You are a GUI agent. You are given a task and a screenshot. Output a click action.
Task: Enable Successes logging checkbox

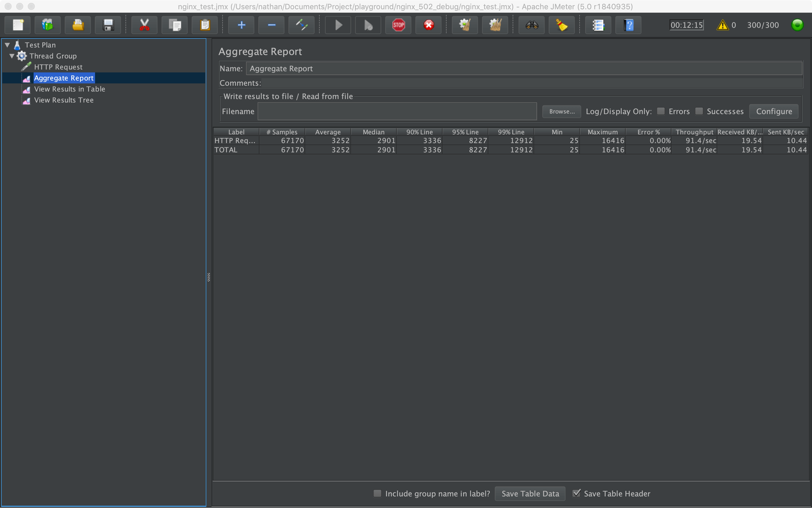699,111
